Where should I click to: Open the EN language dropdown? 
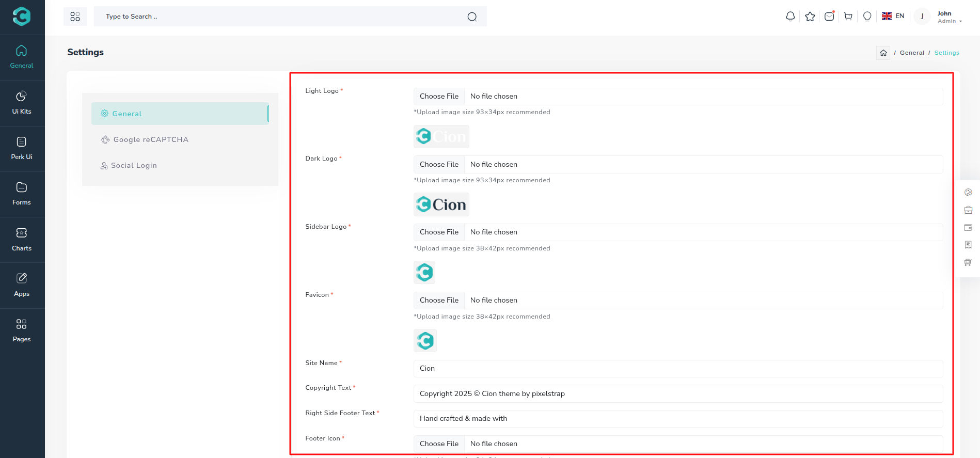click(x=893, y=16)
